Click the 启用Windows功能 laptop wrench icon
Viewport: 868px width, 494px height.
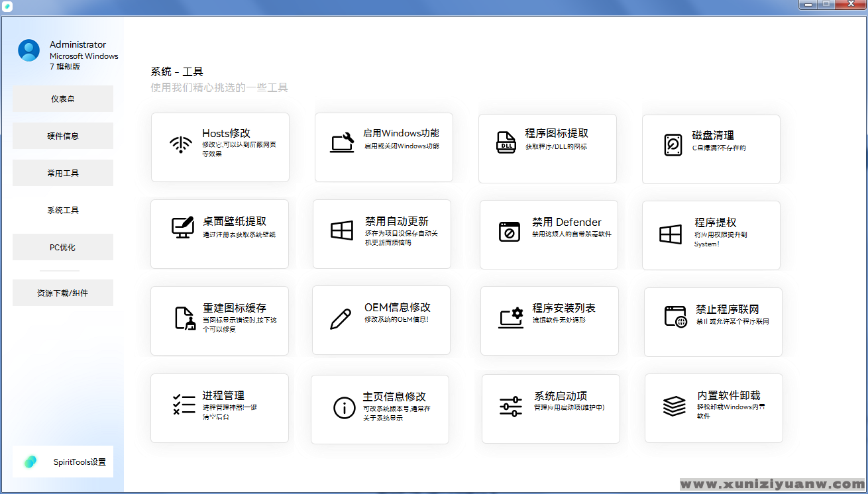[x=342, y=143]
